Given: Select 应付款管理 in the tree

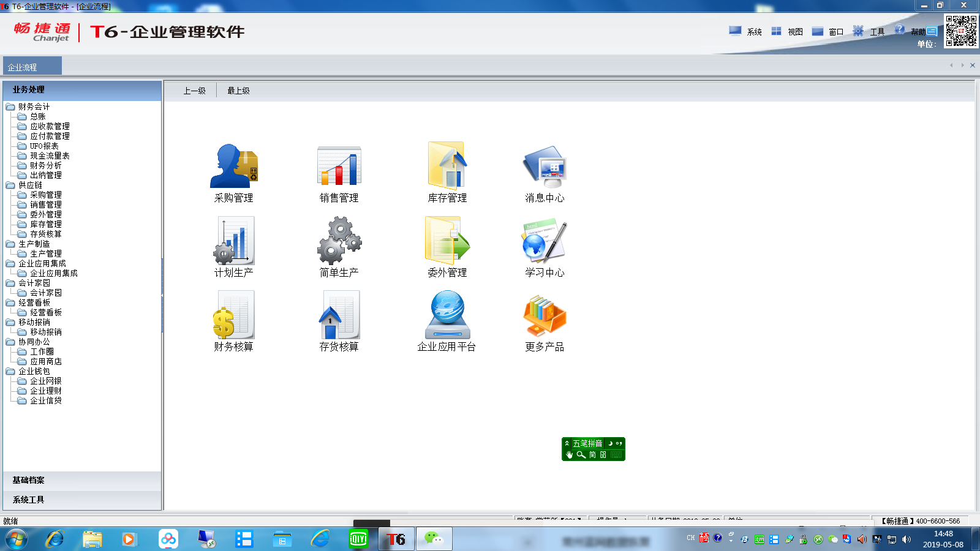Looking at the screenshot, I should point(50,136).
